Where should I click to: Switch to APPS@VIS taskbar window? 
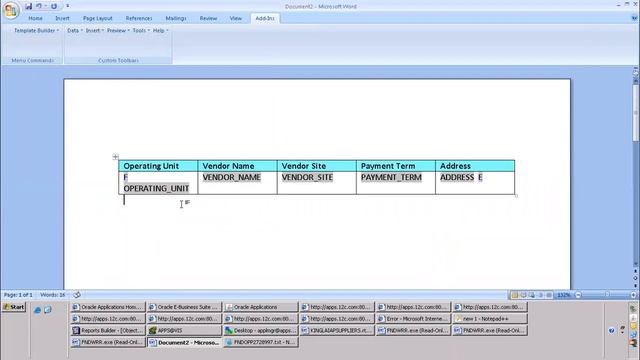[184, 331]
